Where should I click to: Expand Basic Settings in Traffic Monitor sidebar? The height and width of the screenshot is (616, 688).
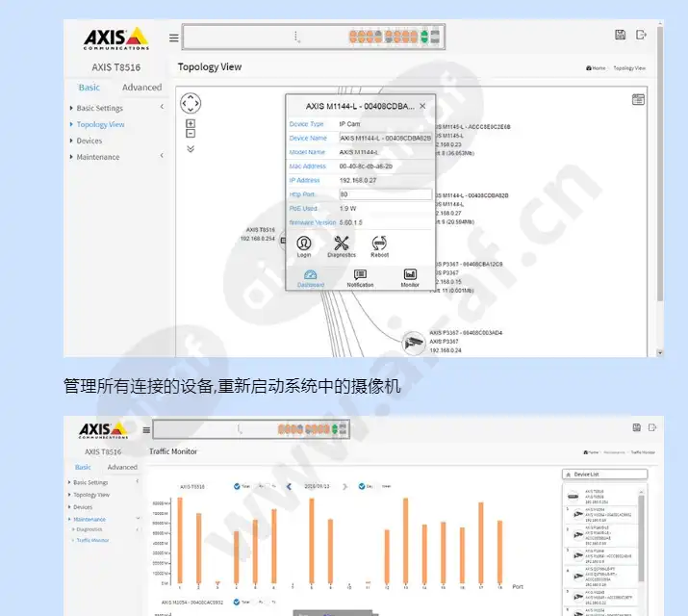(x=90, y=482)
